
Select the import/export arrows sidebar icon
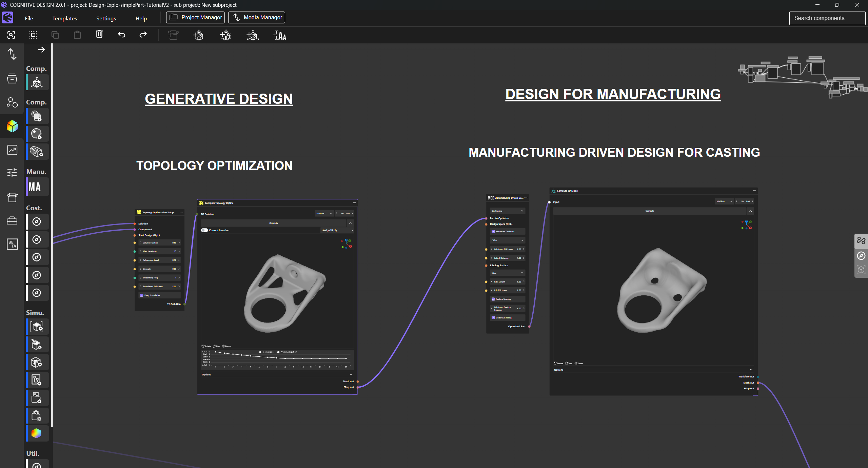point(12,54)
